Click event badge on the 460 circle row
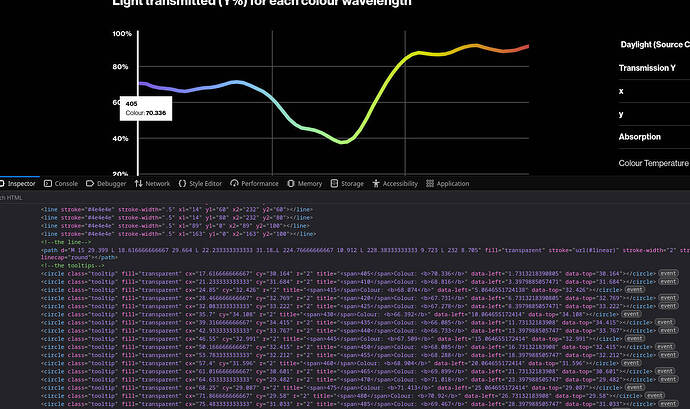Screen dimensions: 690x409 click(x=631, y=363)
